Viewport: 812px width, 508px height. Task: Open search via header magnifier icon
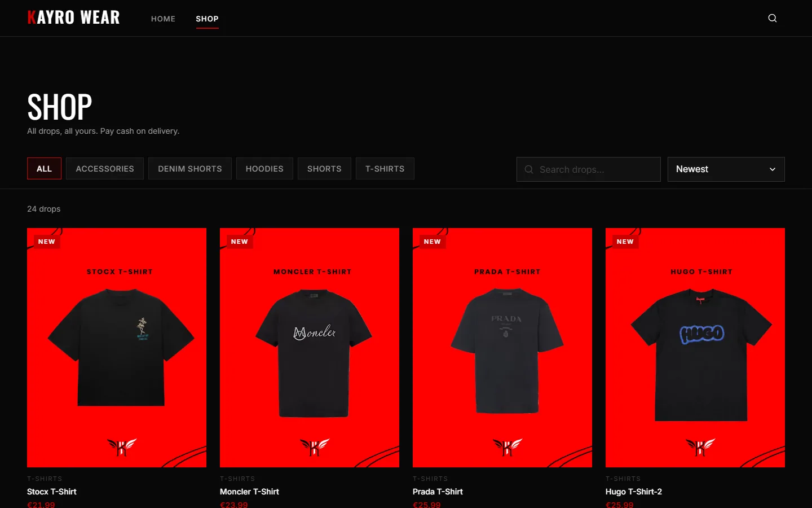pos(773,18)
